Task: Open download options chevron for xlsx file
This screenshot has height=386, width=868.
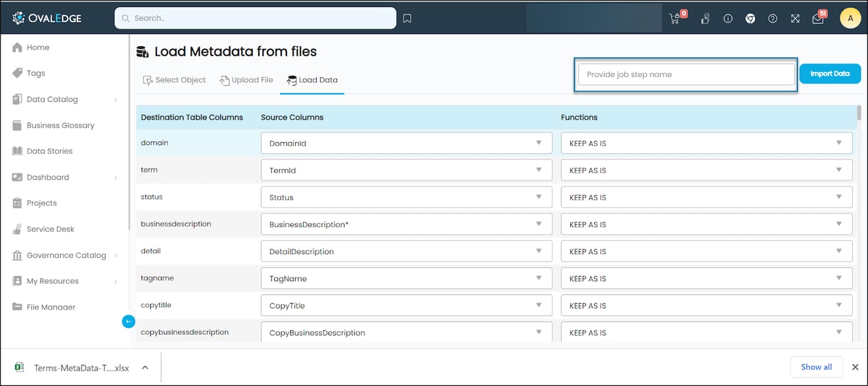Action: pyautogui.click(x=145, y=367)
